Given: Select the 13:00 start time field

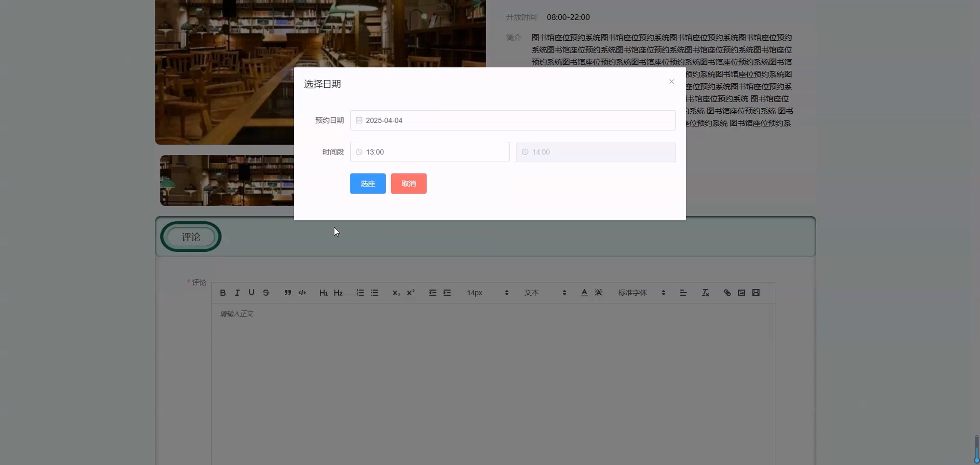Looking at the screenshot, I should tap(430, 152).
